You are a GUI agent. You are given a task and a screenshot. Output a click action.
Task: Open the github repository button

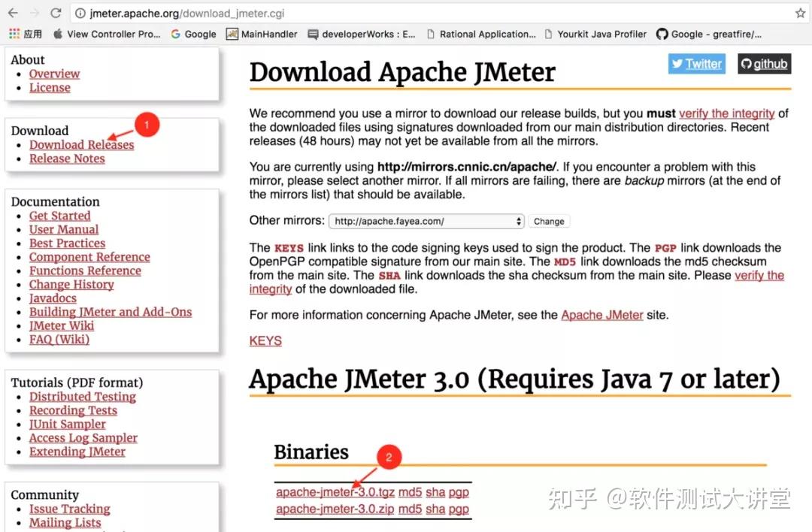[x=764, y=64]
